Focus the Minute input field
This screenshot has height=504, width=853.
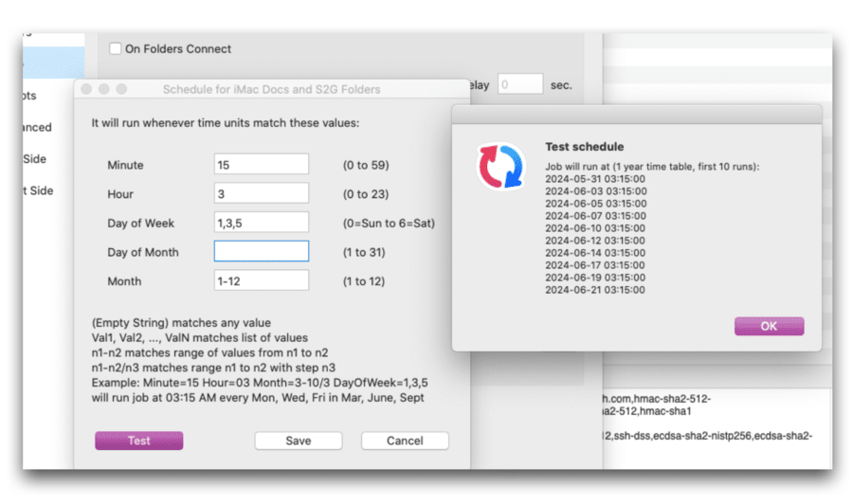262,164
